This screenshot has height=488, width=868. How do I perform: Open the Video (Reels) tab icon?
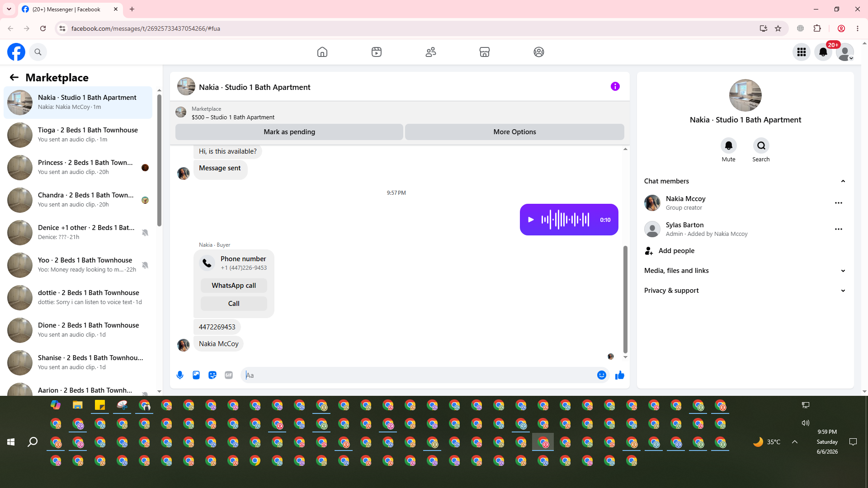point(377,52)
